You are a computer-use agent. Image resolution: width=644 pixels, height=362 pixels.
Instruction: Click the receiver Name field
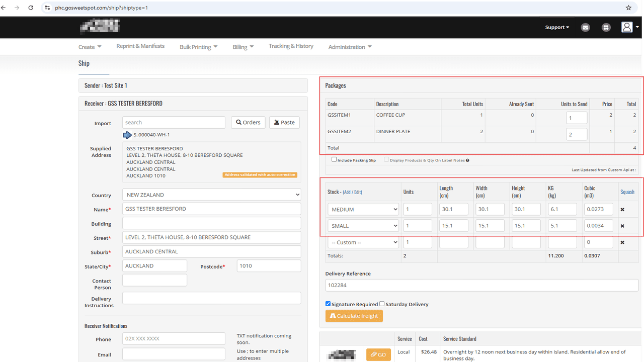[212, 209]
